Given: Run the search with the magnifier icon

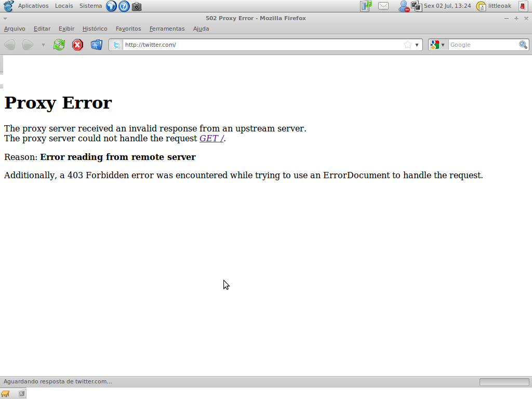Looking at the screenshot, I should point(523,45).
